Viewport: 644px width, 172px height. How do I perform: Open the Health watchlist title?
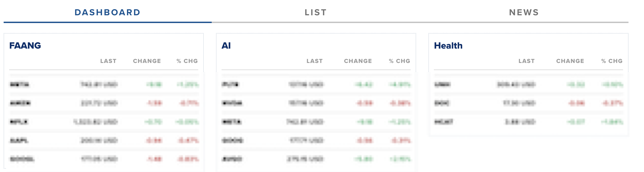[x=448, y=46]
